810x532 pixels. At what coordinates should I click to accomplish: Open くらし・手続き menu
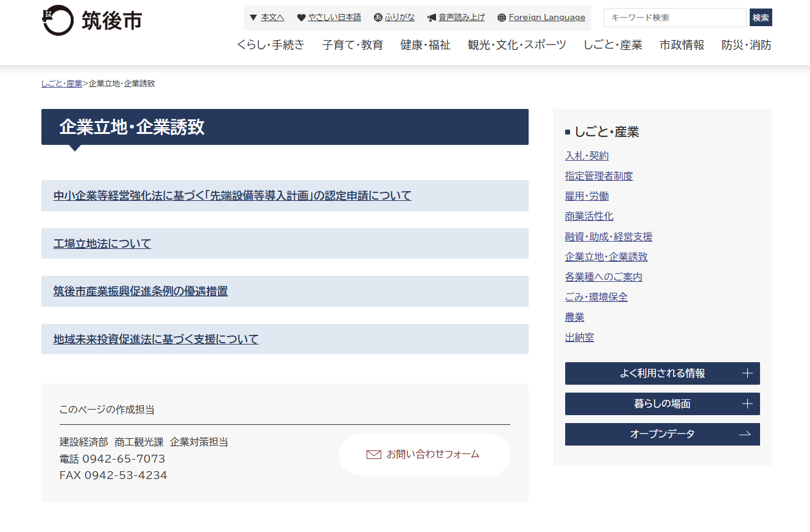click(x=271, y=44)
